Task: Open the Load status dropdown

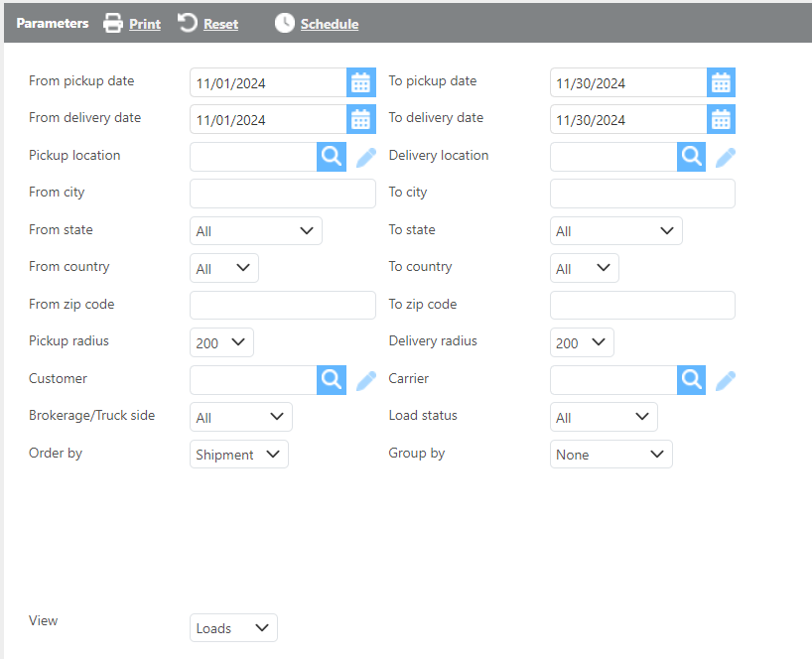Action: pyautogui.click(x=603, y=417)
